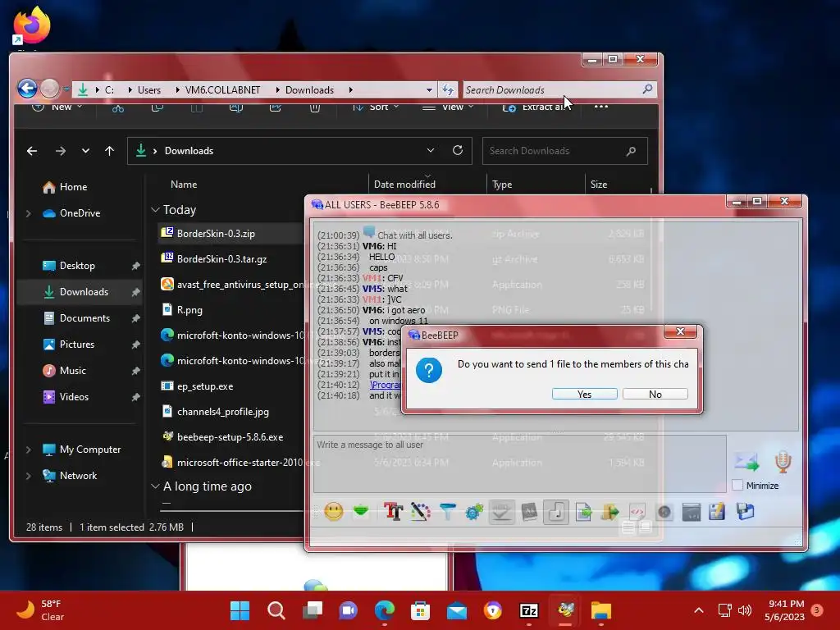
Task: Open the font color pen tool
Action: pos(421,512)
